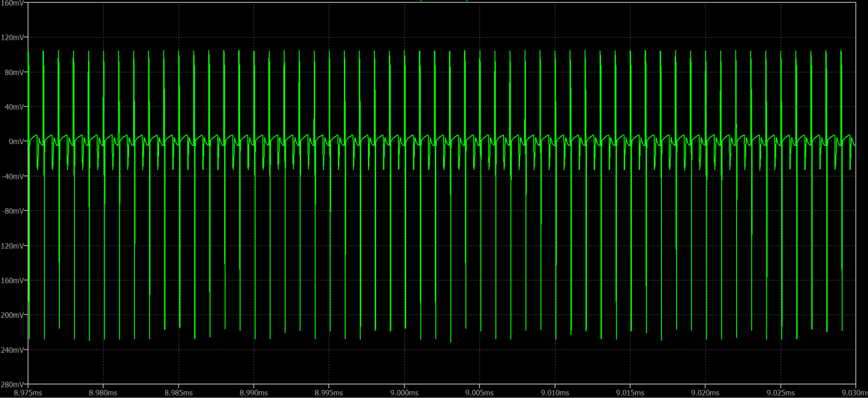
Task: Select the -240mV Y-axis tick label
Action: tap(13, 349)
